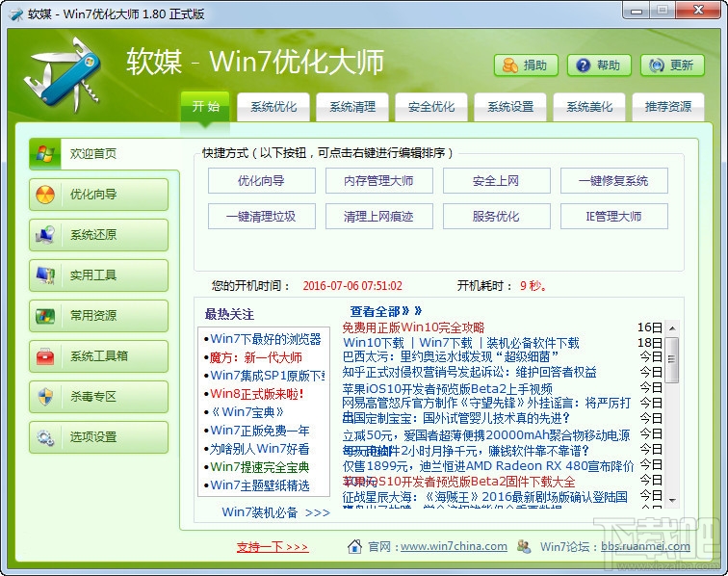
Task: Click the 优化向导 shortcut button
Action: 261,181
